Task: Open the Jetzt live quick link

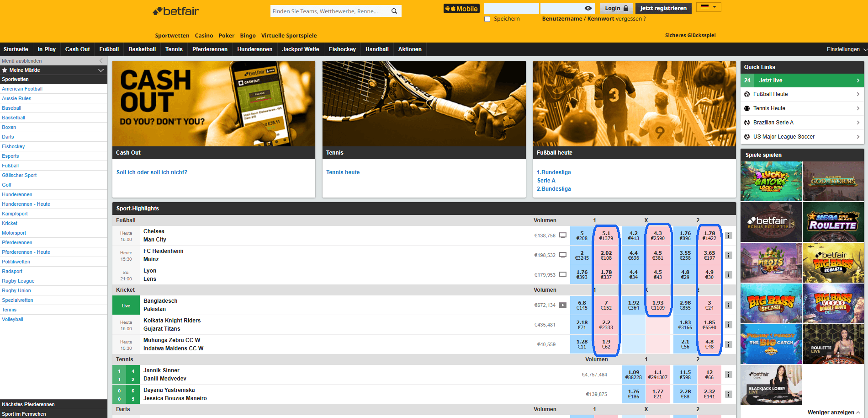Action: tap(802, 80)
